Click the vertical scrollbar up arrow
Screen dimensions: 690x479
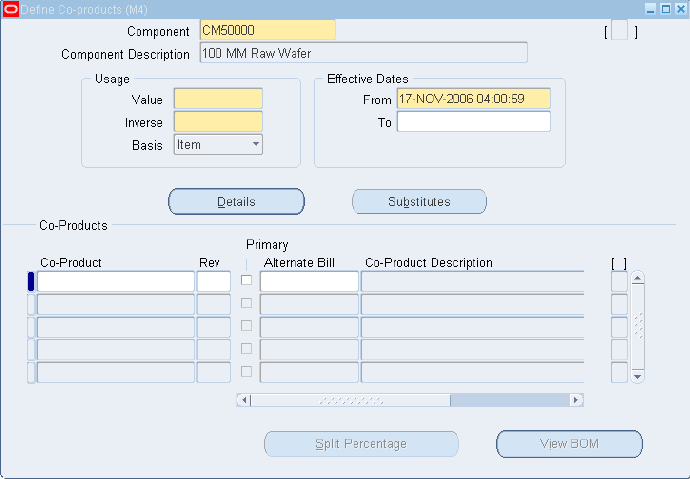coord(637,278)
